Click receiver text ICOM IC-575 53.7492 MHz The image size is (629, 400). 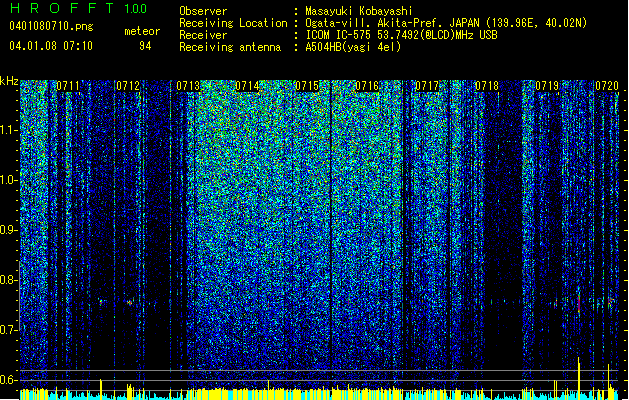[402, 35]
